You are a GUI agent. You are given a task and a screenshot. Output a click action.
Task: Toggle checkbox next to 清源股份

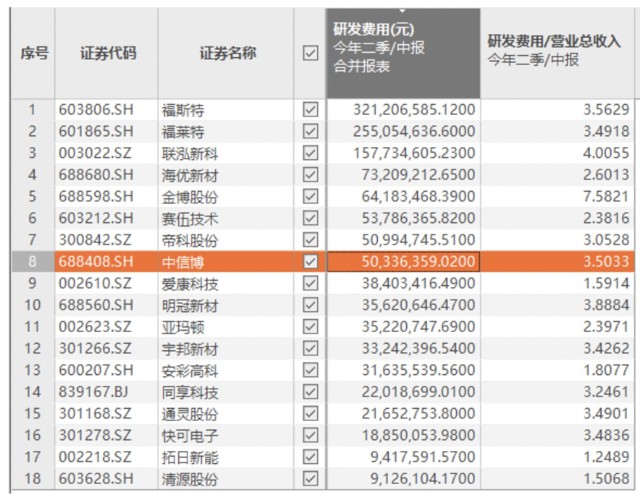[310, 479]
